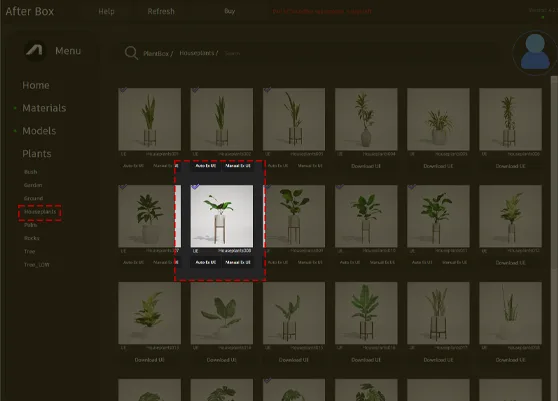
Task: Select the Tree_LOW category
Action: (36, 265)
